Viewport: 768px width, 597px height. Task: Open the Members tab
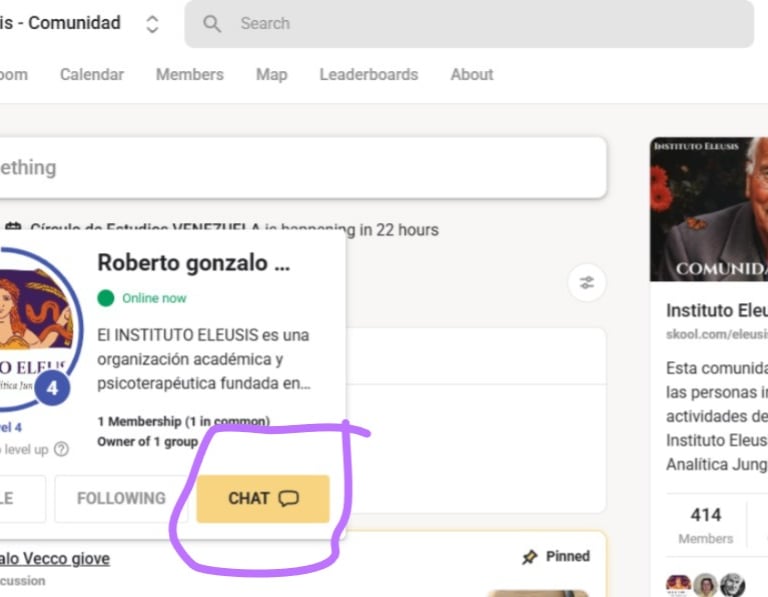(x=190, y=74)
